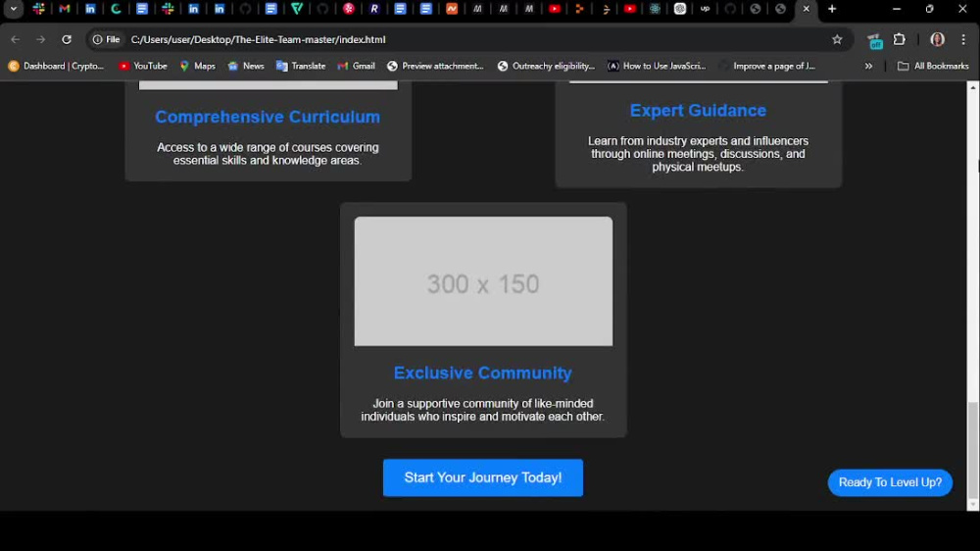
Task: Focus the address bar URL
Action: coord(258,39)
